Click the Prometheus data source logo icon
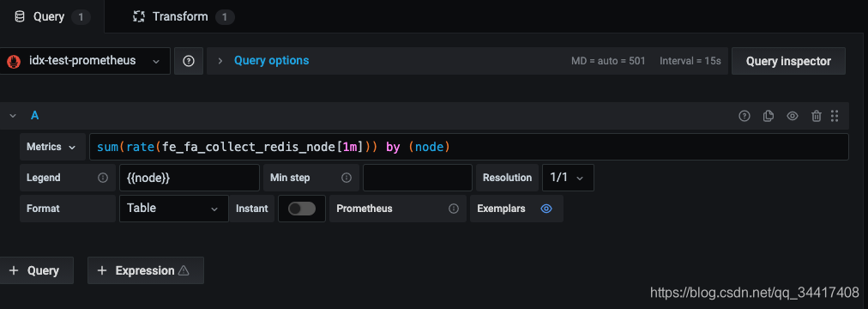The image size is (868, 309). tap(14, 61)
